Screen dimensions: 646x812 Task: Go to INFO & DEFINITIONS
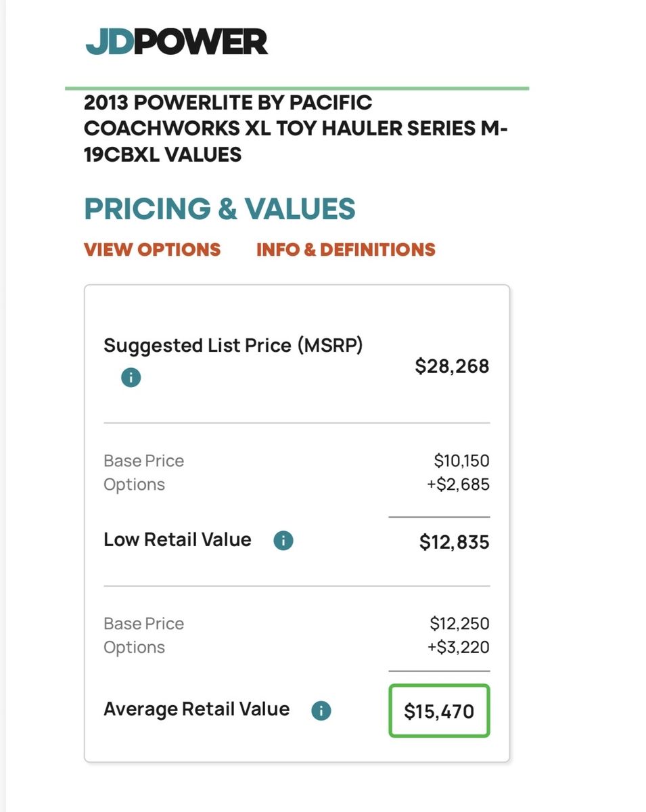(x=346, y=250)
